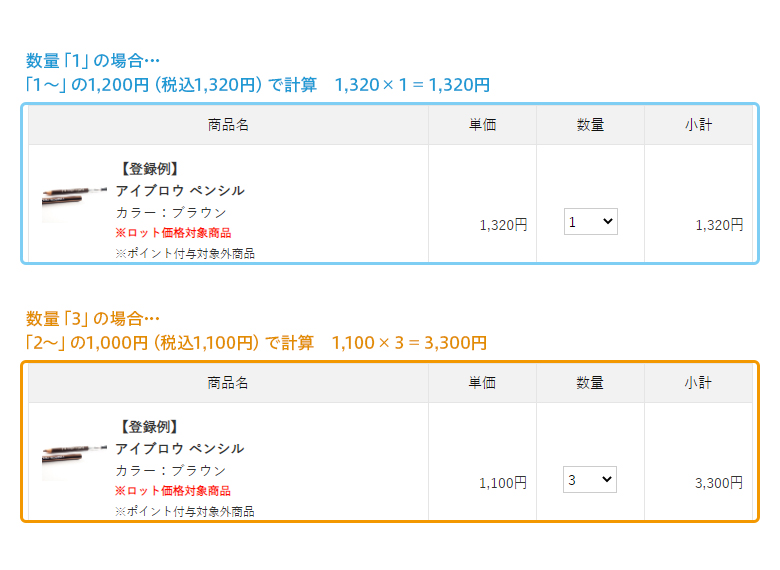
Task: Click アイブロウ ペンシル name in orange-bordered table
Action: coord(180,448)
